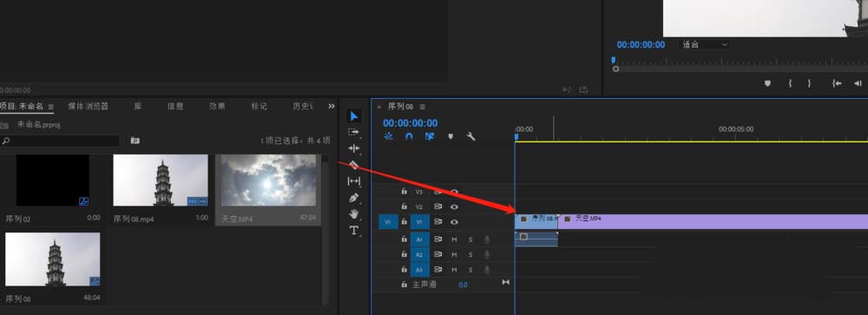This screenshot has width=868, height=315.
Task: Solo audio track A1
Action: (x=470, y=240)
